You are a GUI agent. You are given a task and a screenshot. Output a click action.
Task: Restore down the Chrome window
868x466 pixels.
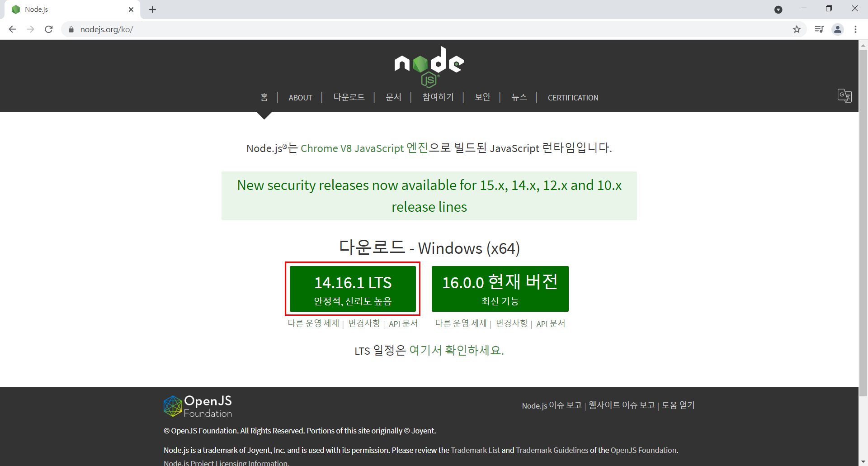(829, 9)
